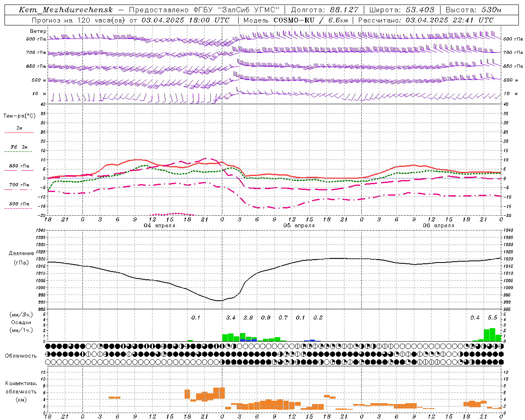Click the 'Осадки' precipitation label
The width and height of the screenshot is (525, 420).
[x=21, y=322]
